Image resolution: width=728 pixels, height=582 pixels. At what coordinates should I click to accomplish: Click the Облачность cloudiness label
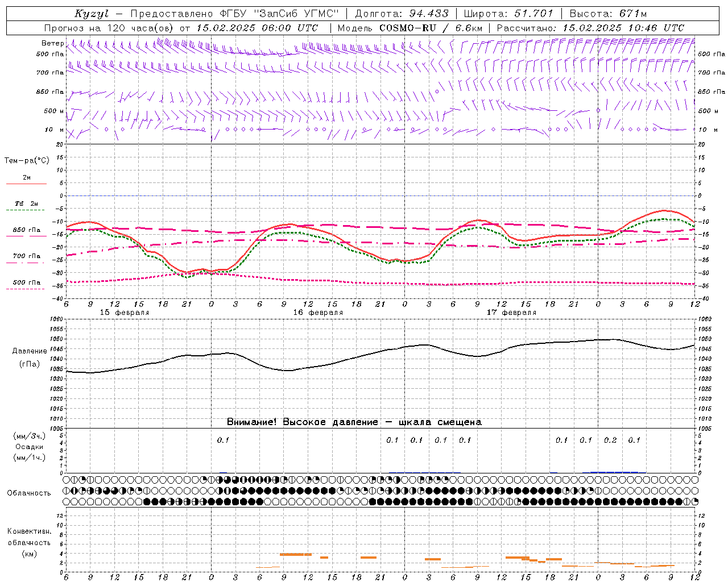[29, 493]
